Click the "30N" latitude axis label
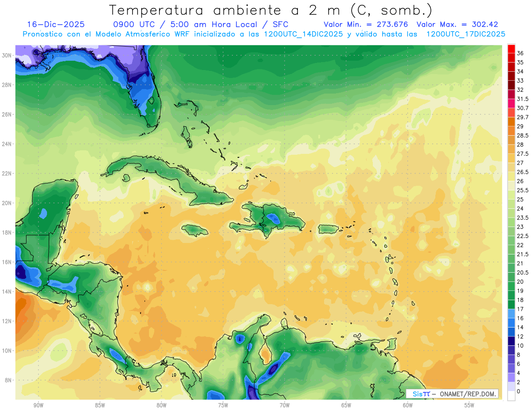This screenshot has width=532, height=411. point(8,55)
